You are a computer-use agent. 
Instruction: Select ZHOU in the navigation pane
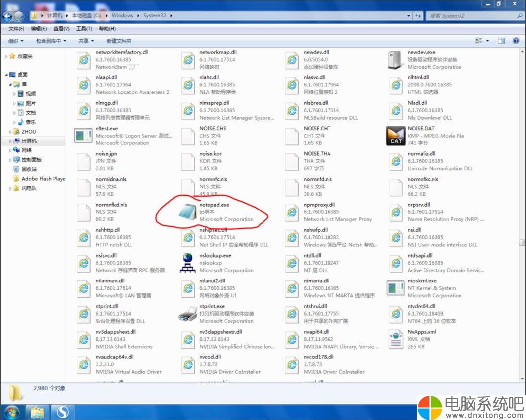[29, 132]
